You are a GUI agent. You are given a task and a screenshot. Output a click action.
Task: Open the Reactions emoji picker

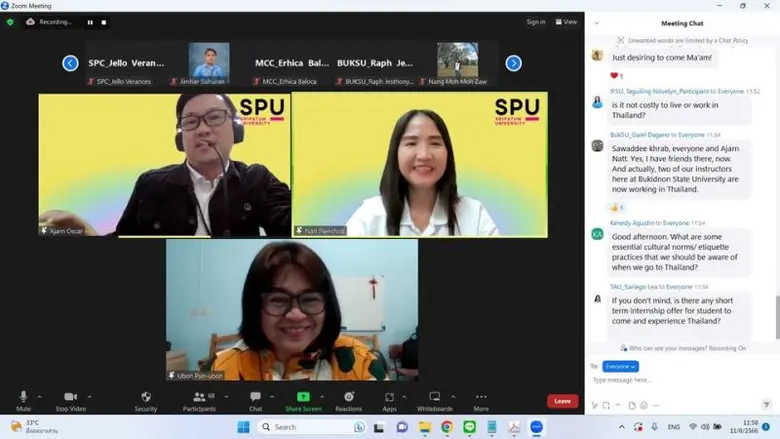(x=348, y=398)
